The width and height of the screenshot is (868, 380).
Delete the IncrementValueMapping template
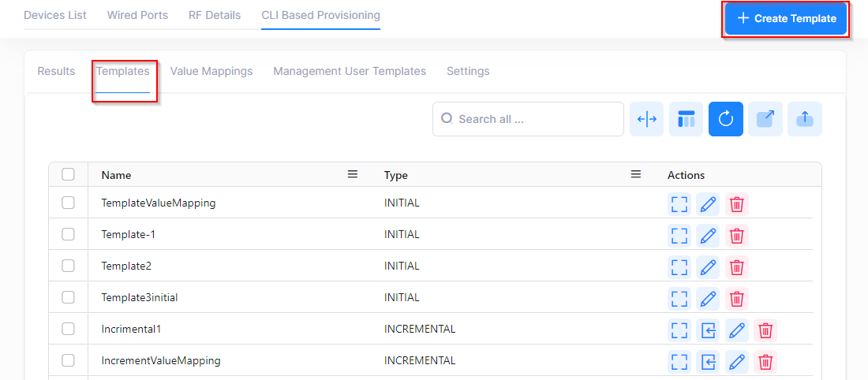765,363
